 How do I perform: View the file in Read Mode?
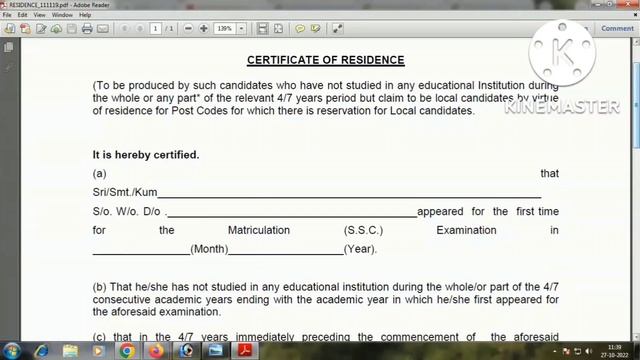click(x=337, y=29)
